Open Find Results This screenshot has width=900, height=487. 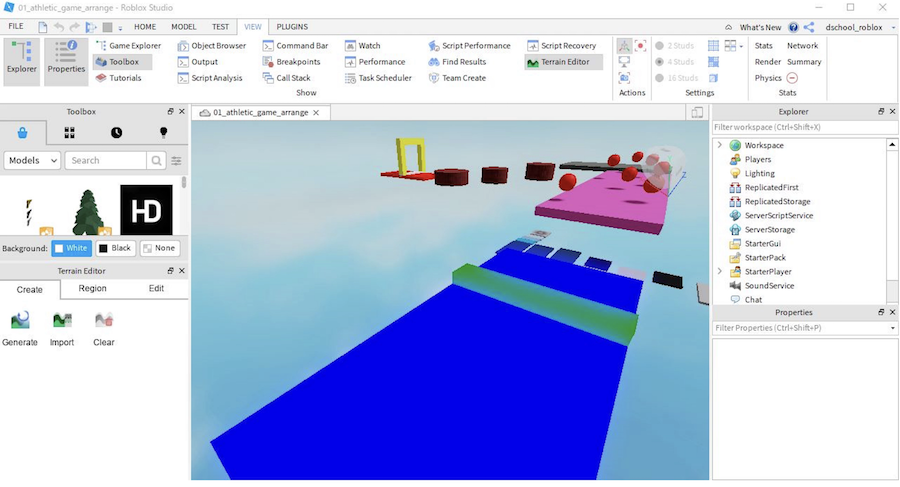[x=457, y=61]
